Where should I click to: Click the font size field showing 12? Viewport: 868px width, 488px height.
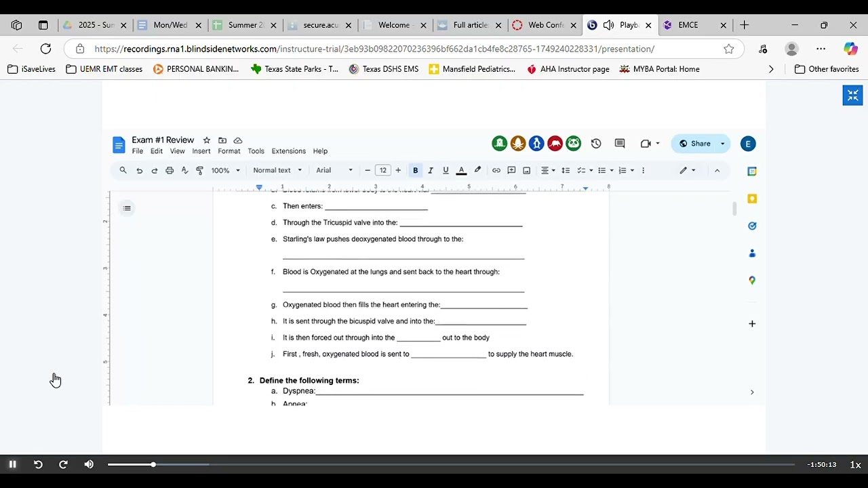pos(383,170)
